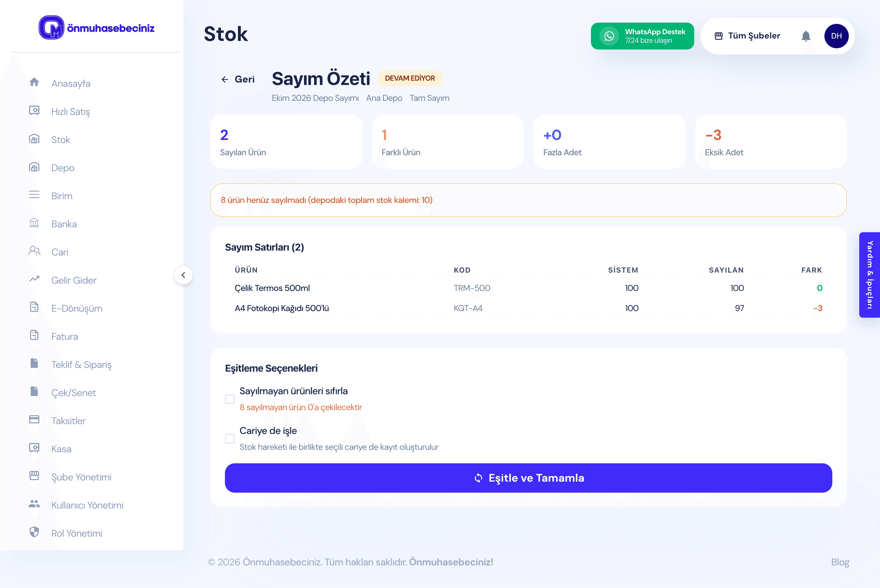The image size is (880, 588).
Task: Open the DH user avatar
Action: (836, 36)
